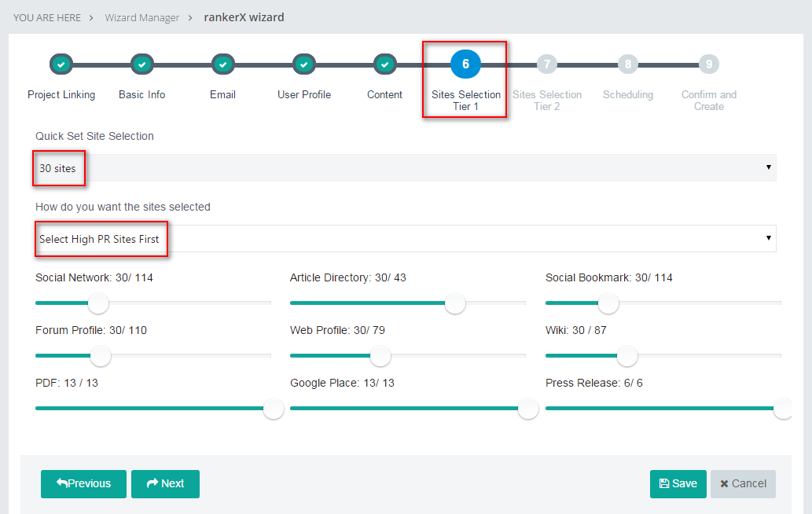Screen dimensions: 812x514
Task: Adjust the Wiki slider handle
Action: point(627,356)
